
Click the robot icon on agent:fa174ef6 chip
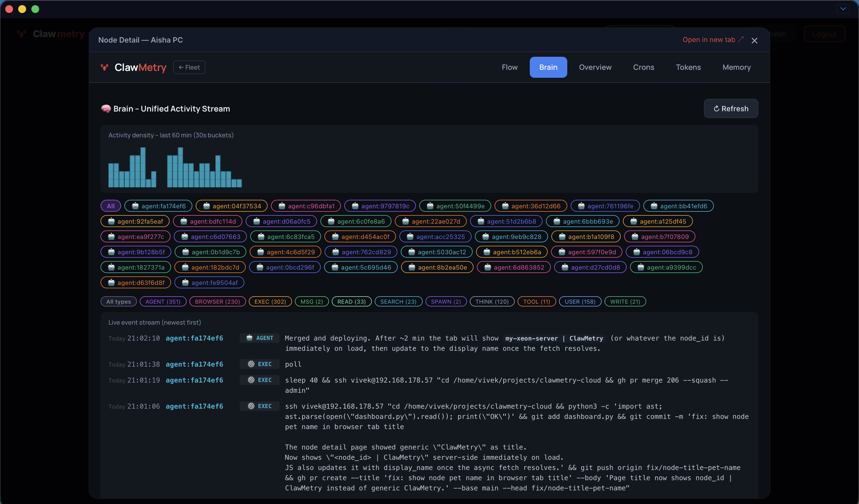(x=135, y=206)
